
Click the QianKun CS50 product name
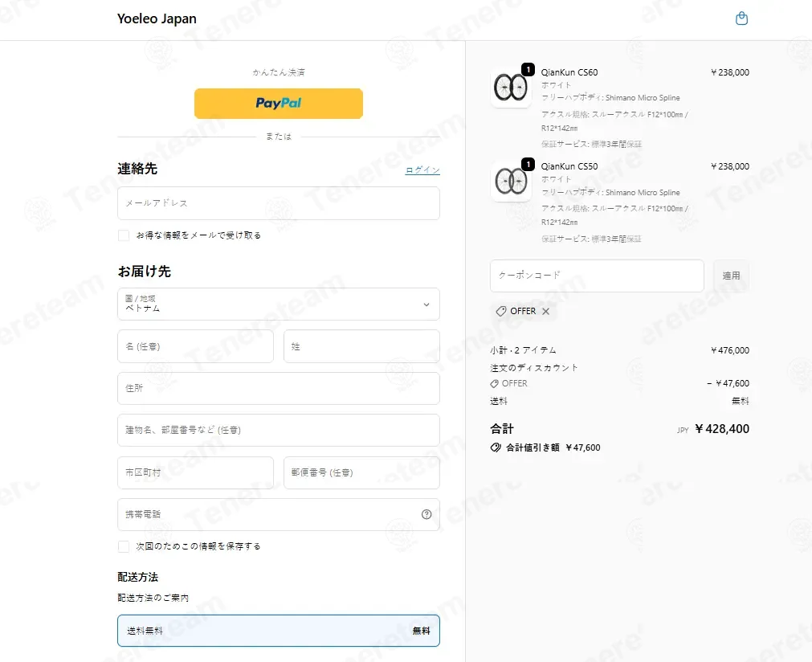[569, 166]
